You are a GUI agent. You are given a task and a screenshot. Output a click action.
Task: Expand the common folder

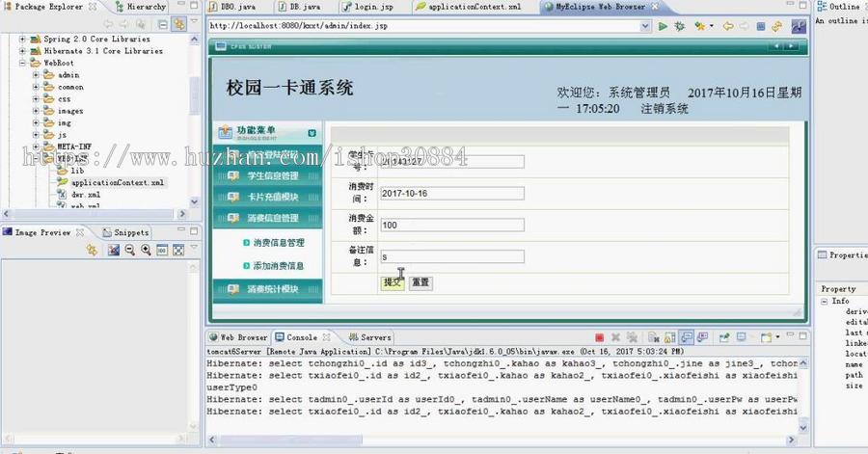[36, 87]
